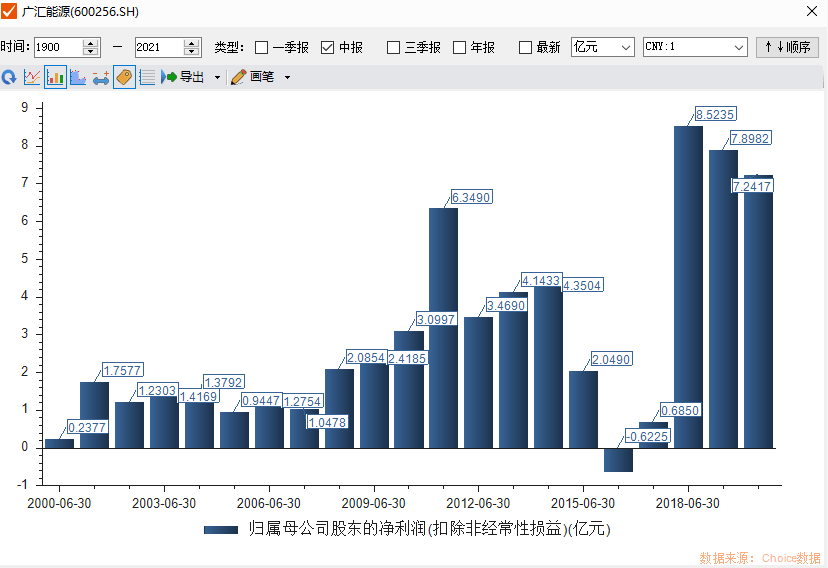Close the 广汇能源 chart window
The width and height of the screenshot is (828, 568).
812,11
